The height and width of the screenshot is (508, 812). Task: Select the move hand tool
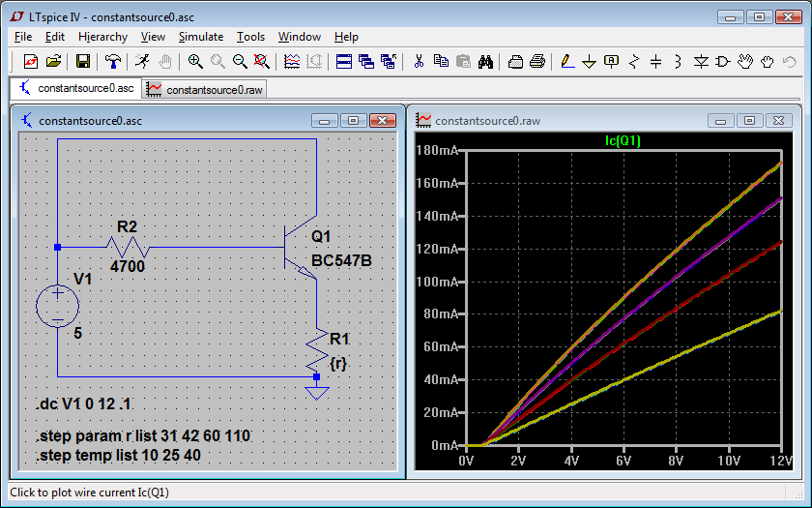coord(745,62)
